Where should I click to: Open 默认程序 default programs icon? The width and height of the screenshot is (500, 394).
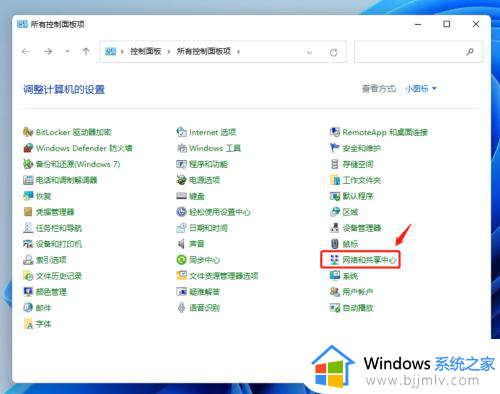[335, 196]
